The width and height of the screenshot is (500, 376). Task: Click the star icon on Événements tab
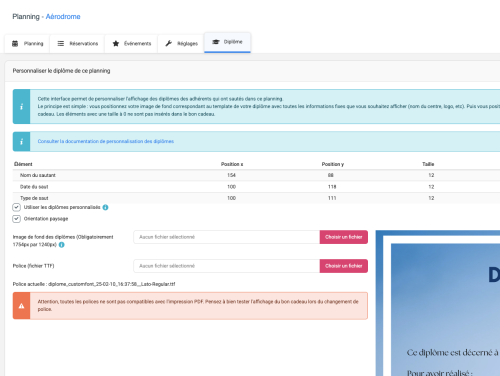point(116,44)
